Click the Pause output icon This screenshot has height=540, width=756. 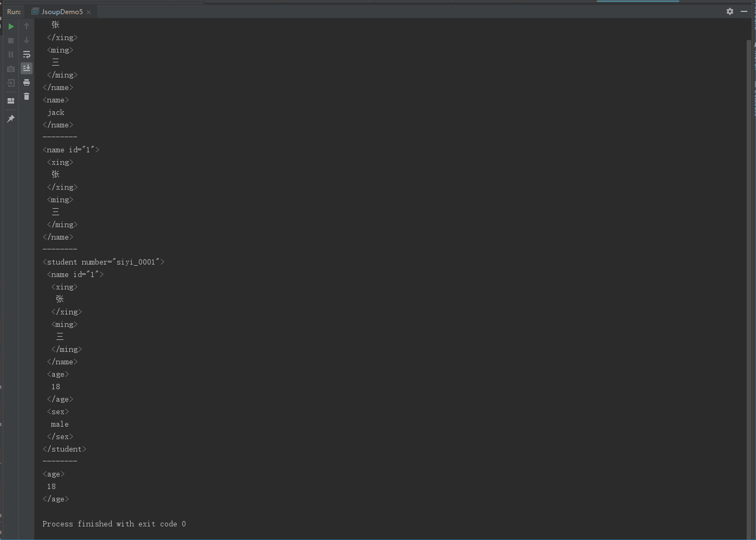pyautogui.click(x=11, y=55)
